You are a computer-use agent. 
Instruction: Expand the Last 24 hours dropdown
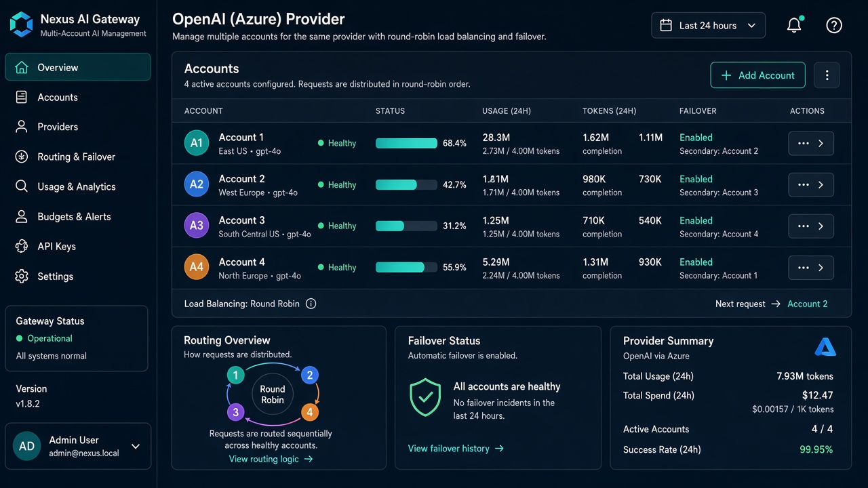tap(708, 25)
